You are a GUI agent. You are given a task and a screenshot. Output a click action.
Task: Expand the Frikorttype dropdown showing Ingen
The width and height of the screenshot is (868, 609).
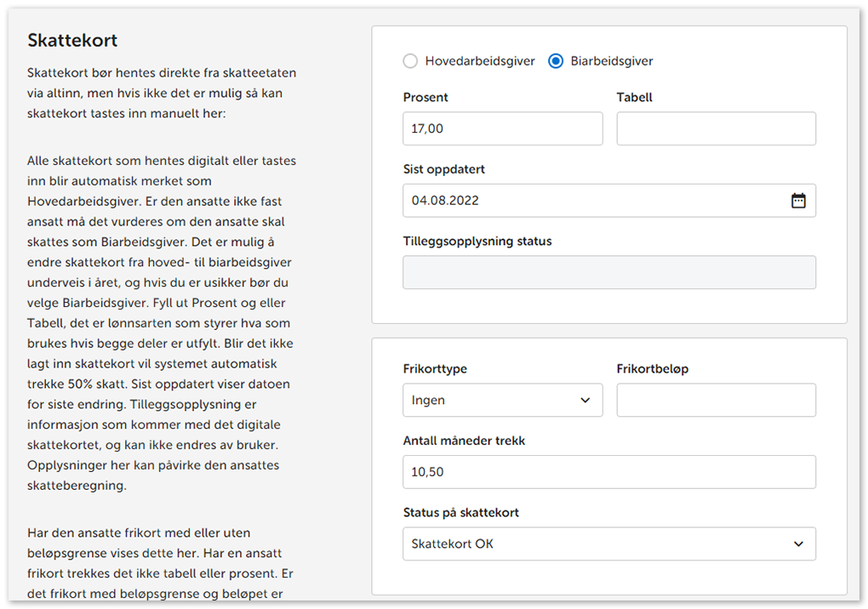coord(502,400)
